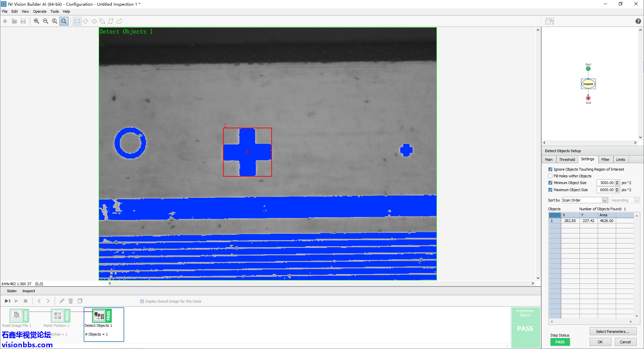Click the Inspect state node in diagram

(x=588, y=84)
